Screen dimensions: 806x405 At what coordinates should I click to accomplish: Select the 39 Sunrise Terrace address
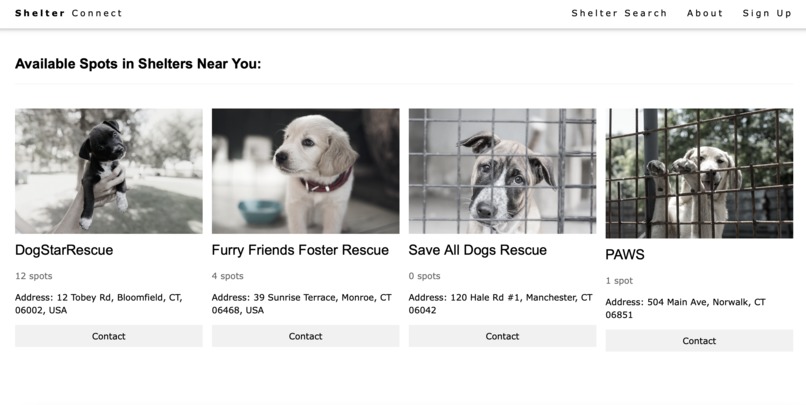tap(302, 304)
